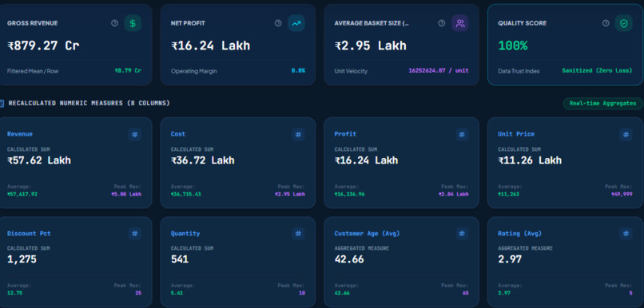
Task: Open help tooltip icon for Quality Score
Action: (606, 23)
